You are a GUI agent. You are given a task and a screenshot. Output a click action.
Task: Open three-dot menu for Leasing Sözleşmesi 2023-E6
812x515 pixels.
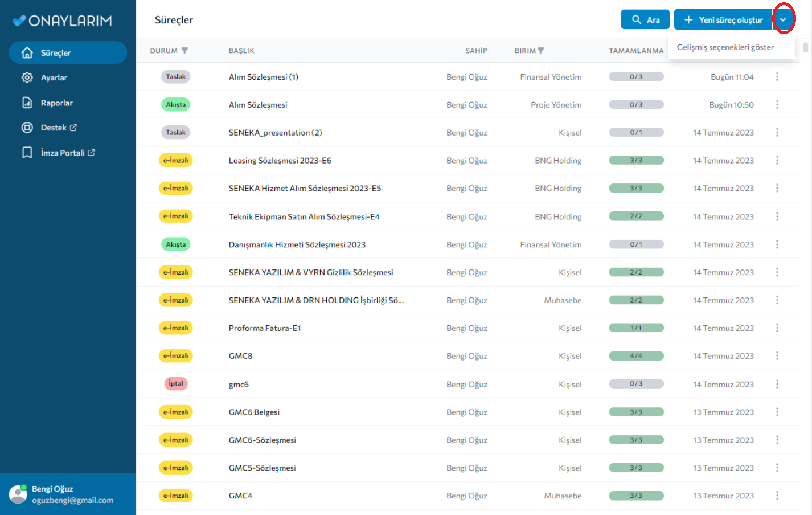click(x=777, y=161)
